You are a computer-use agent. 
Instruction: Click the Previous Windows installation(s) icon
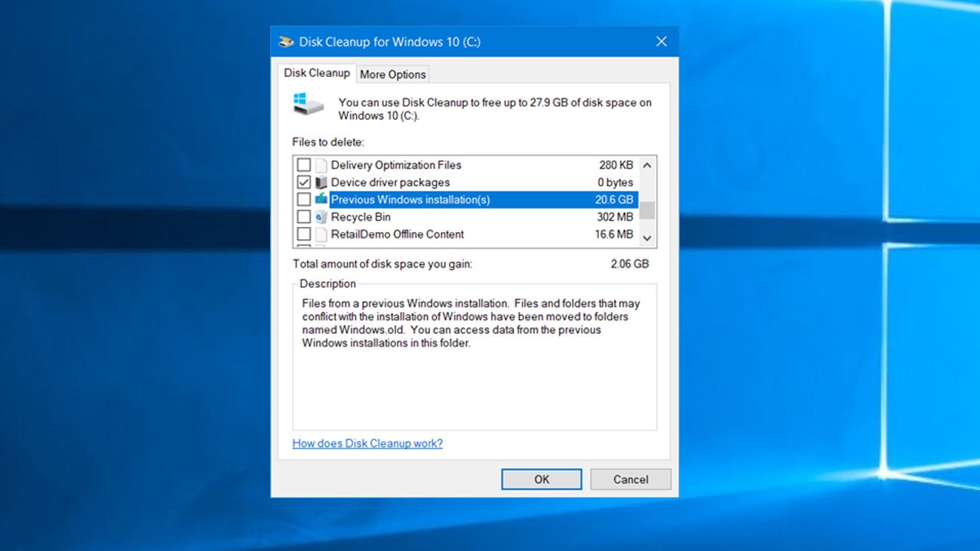(x=321, y=200)
